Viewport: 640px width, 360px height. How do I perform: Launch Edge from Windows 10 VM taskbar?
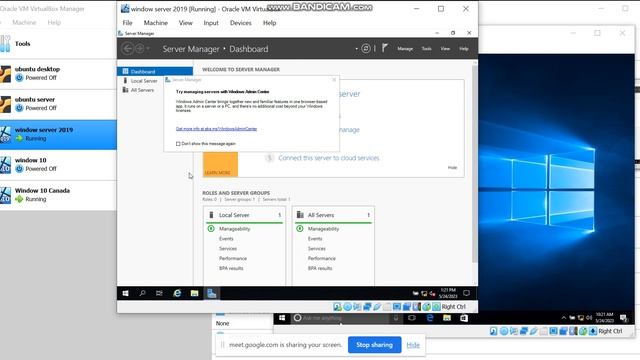tap(430, 318)
